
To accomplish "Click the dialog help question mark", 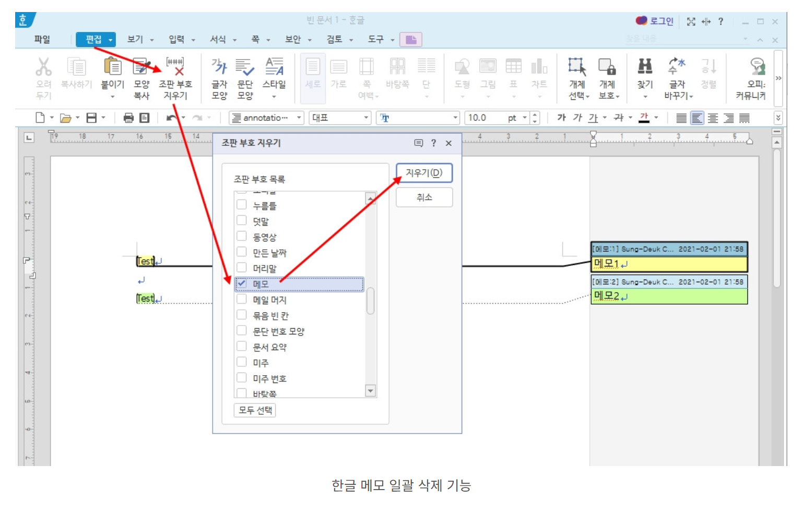I will tap(433, 143).
